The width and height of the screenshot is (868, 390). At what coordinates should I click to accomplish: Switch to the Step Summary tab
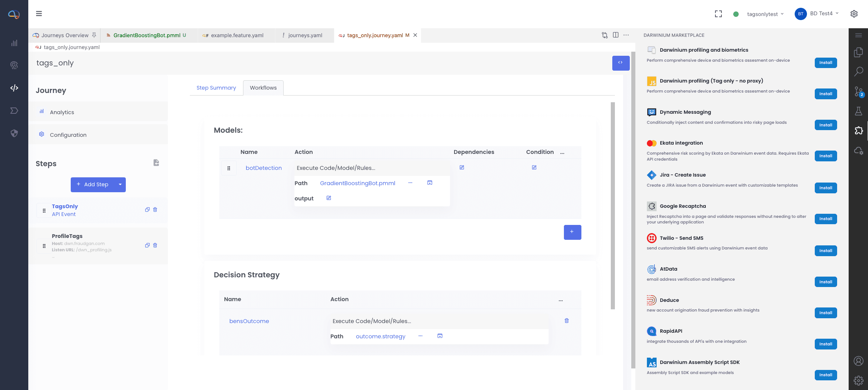point(216,88)
